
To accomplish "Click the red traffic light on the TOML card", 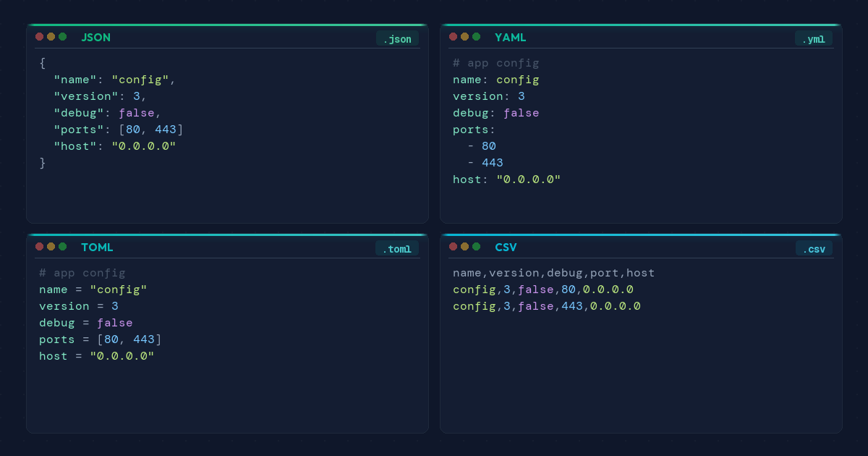I will pyautogui.click(x=38, y=246).
